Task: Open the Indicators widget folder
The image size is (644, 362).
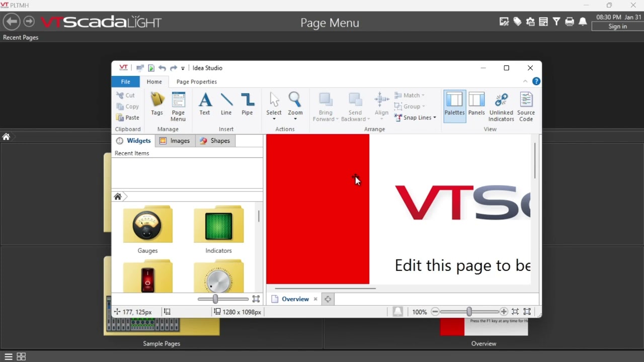Action: pos(218,230)
